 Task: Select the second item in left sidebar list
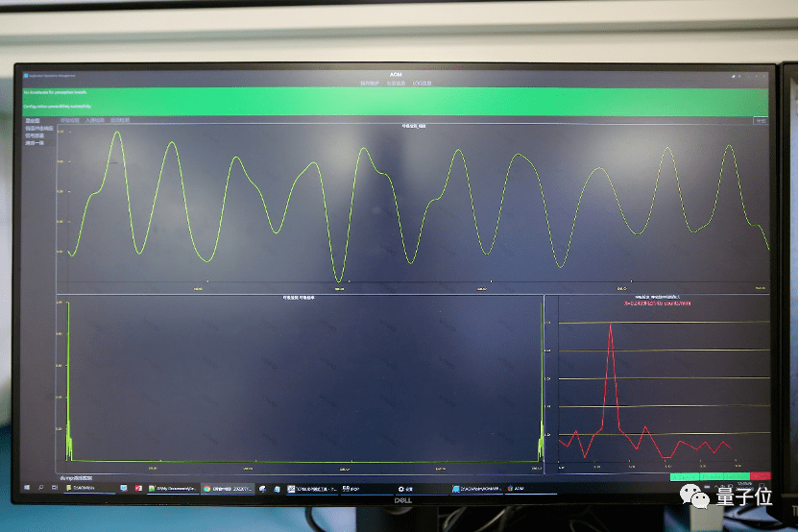tap(39, 129)
